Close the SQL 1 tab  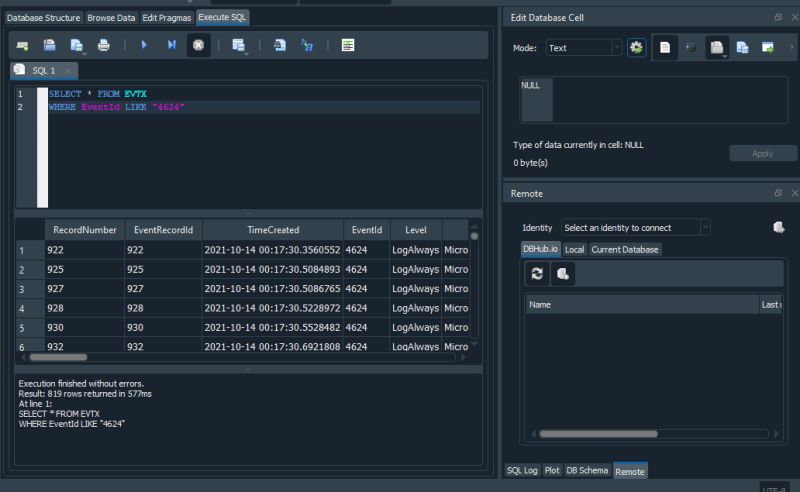click(68, 70)
